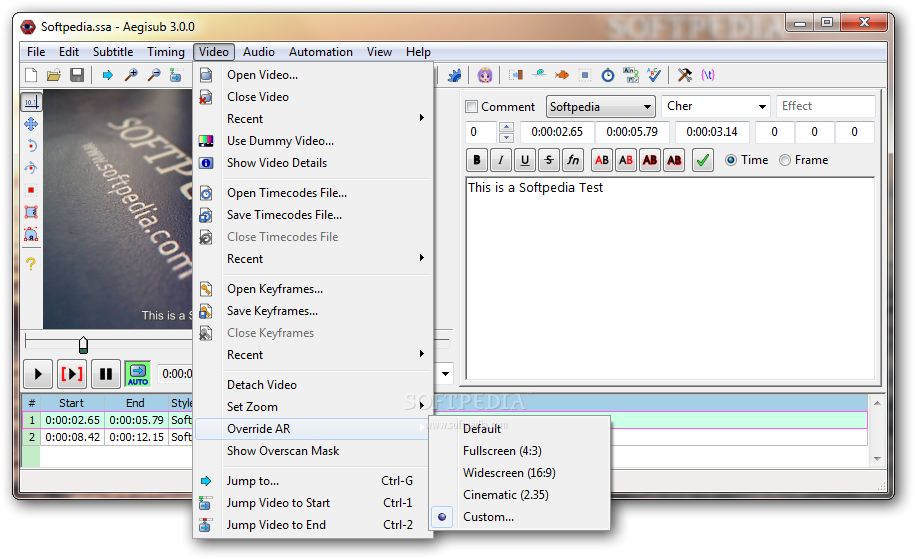Click Show Video Details menu entry
The image size is (915, 559).
(x=314, y=163)
